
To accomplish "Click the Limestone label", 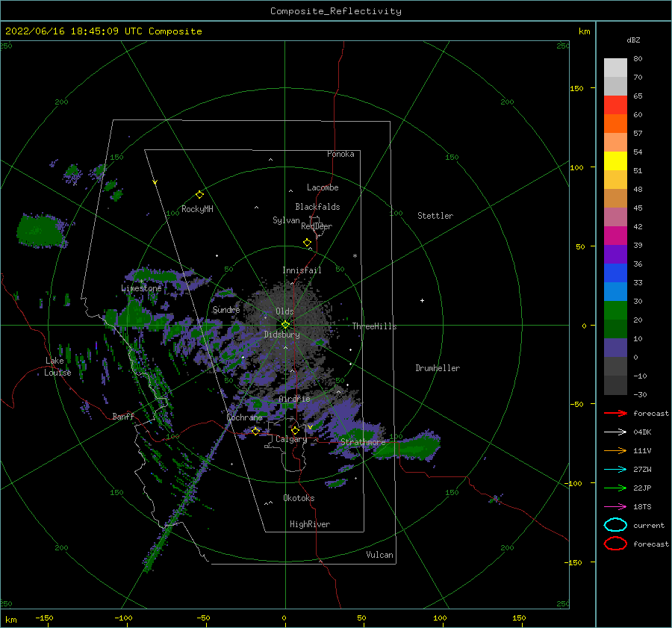I will pos(141,288).
